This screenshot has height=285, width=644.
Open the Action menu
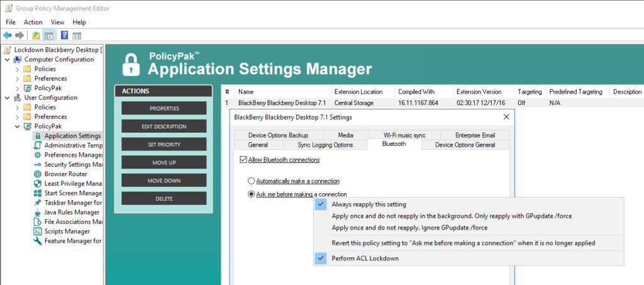pos(33,22)
